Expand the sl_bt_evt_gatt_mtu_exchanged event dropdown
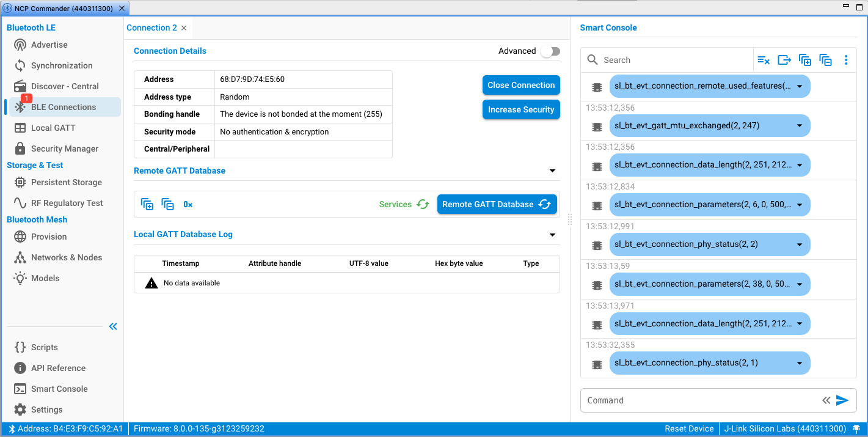The width and height of the screenshot is (868, 437). coord(800,126)
